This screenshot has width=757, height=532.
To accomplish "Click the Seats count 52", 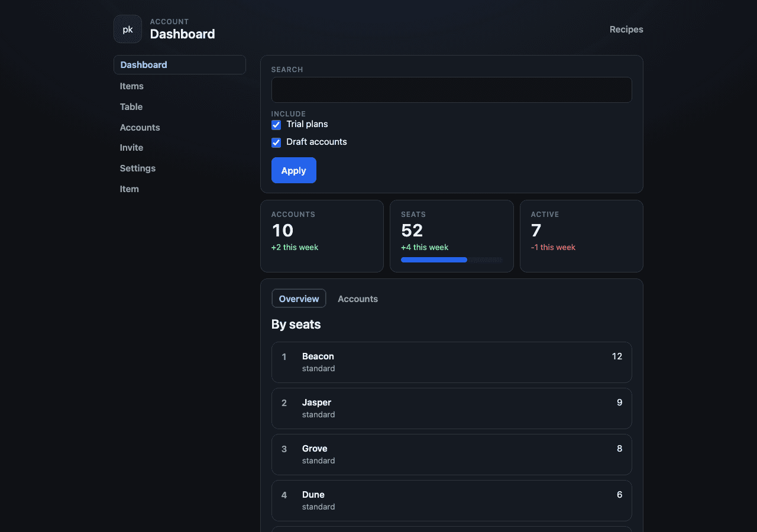I will (x=412, y=231).
